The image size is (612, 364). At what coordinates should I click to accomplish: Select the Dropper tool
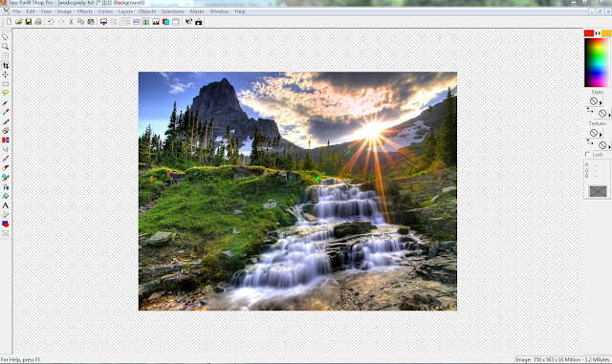[x=6, y=112]
